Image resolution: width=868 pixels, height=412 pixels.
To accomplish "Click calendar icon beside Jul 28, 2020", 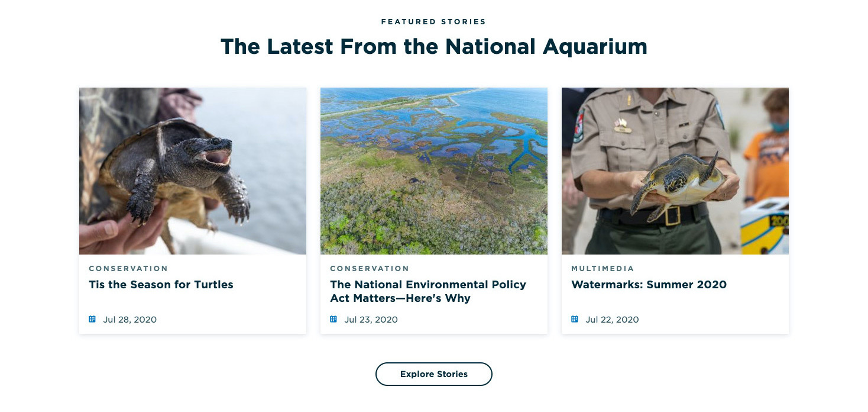I will [x=92, y=319].
